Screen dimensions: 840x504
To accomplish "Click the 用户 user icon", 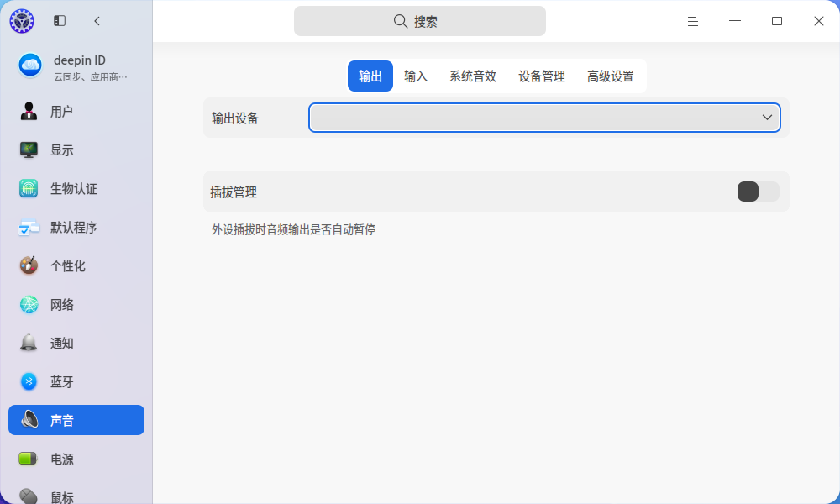I will click(x=29, y=112).
